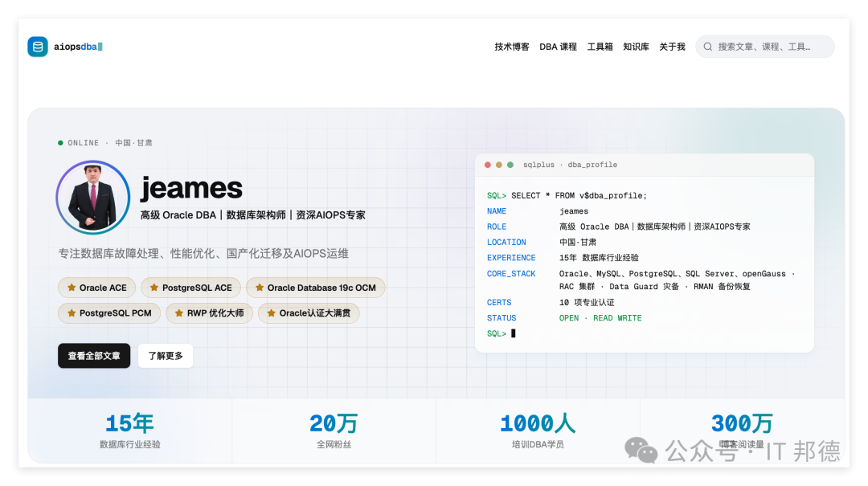Click the green ONLINE status dot

[60, 143]
